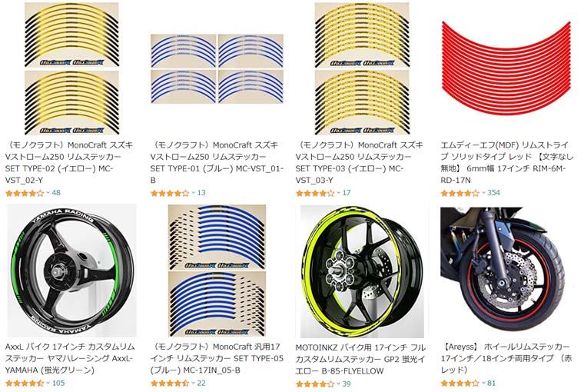Open the MonoCraft TYPE-05 blue sticker image

[217, 271]
